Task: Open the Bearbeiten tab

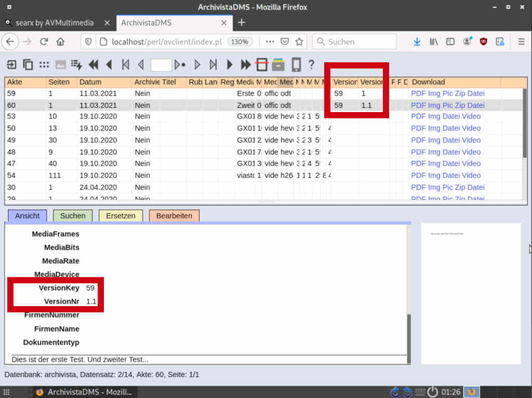Action: (174, 216)
